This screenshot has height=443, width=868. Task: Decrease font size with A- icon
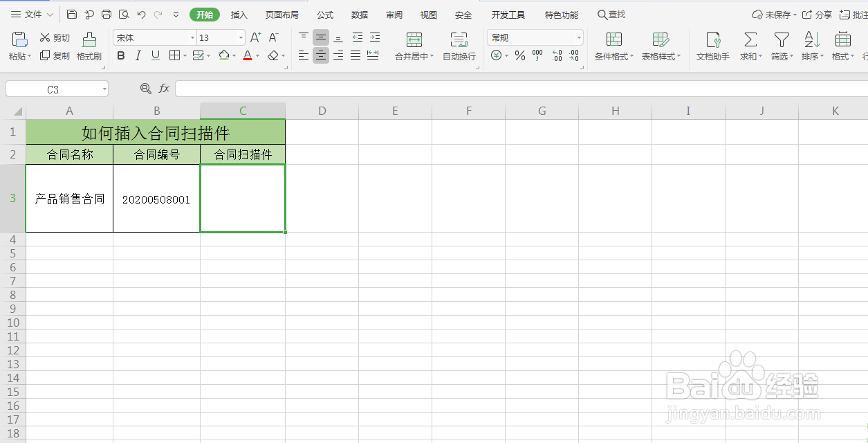[x=274, y=37]
